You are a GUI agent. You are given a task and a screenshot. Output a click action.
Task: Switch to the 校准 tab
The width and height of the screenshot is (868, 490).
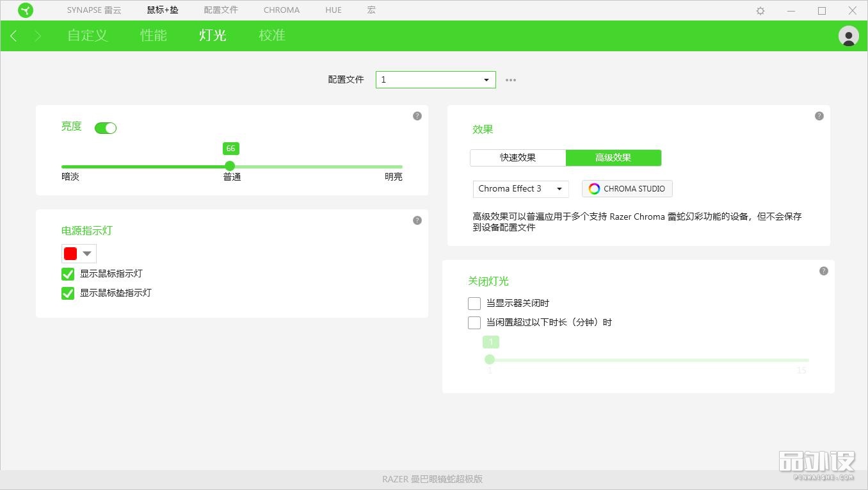click(271, 36)
